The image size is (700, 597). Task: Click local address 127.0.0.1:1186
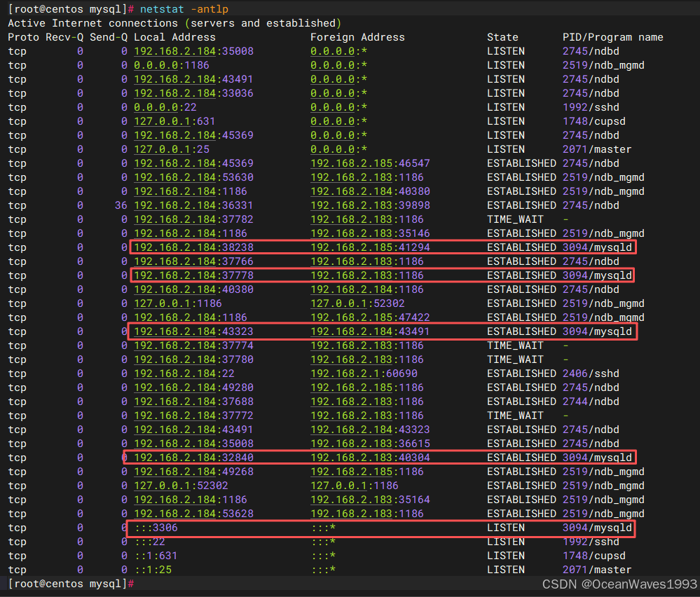click(178, 303)
